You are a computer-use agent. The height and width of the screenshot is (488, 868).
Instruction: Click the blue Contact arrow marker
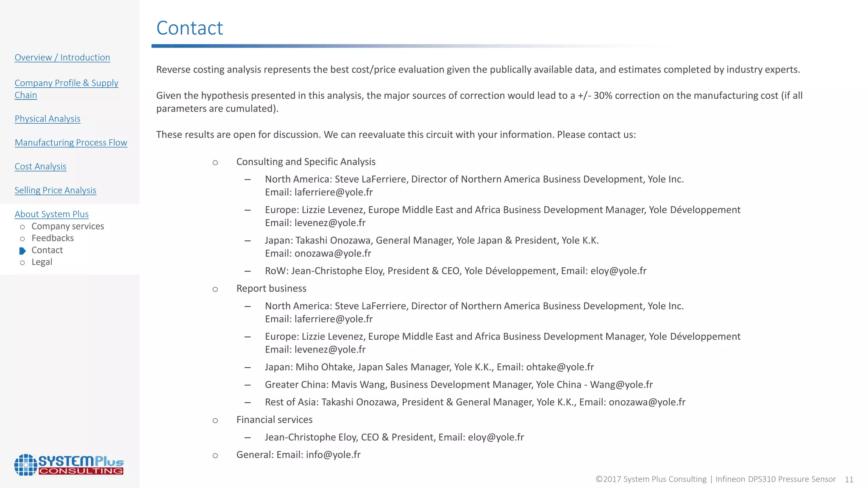click(x=22, y=251)
